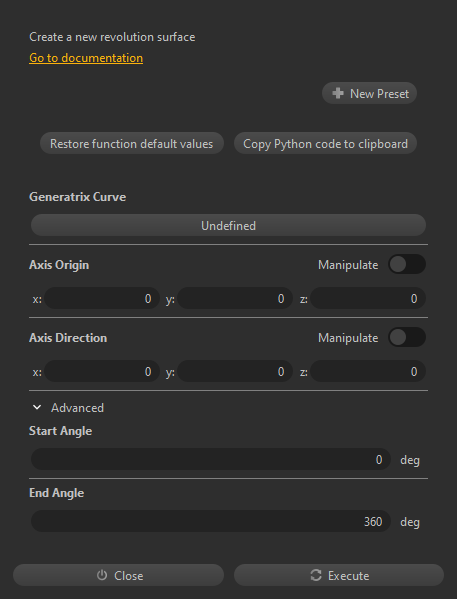Click the End Angle value field

(211, 521)
